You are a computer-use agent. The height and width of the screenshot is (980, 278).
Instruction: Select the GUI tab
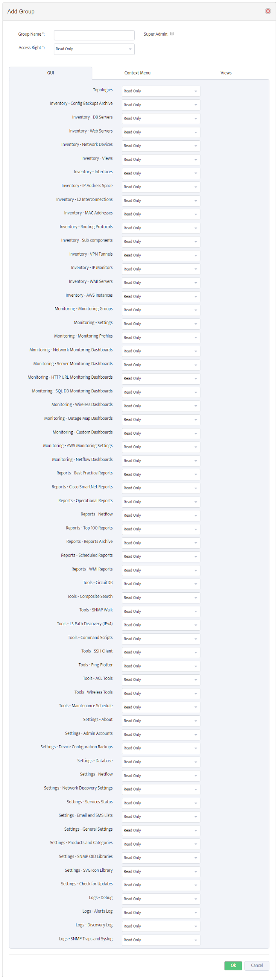click(x=51, y=73)
